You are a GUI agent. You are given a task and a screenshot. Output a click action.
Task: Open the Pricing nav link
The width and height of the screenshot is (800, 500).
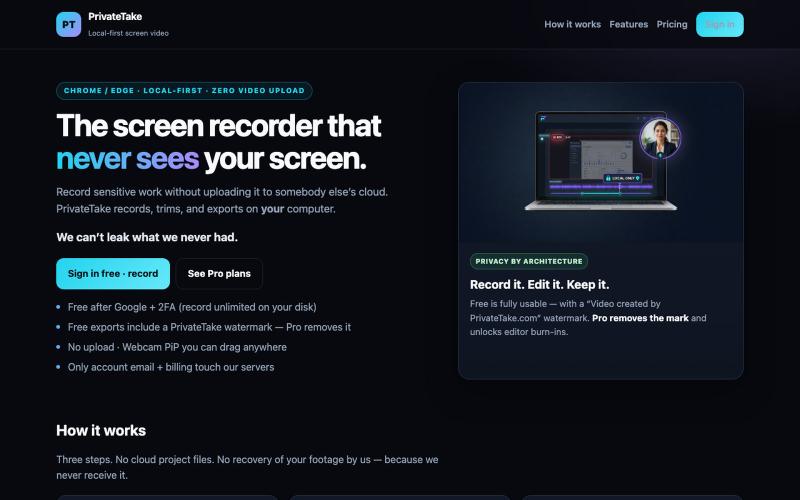click(672, 24)
